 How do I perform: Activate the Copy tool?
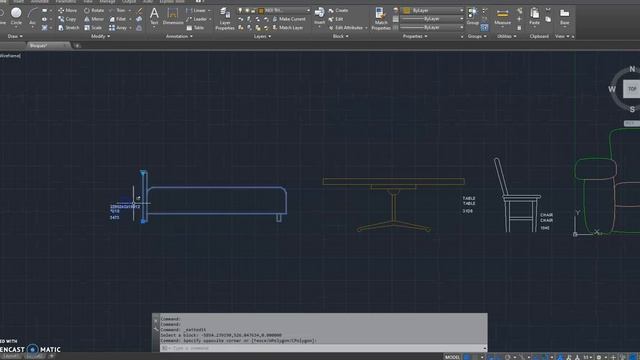67,19
